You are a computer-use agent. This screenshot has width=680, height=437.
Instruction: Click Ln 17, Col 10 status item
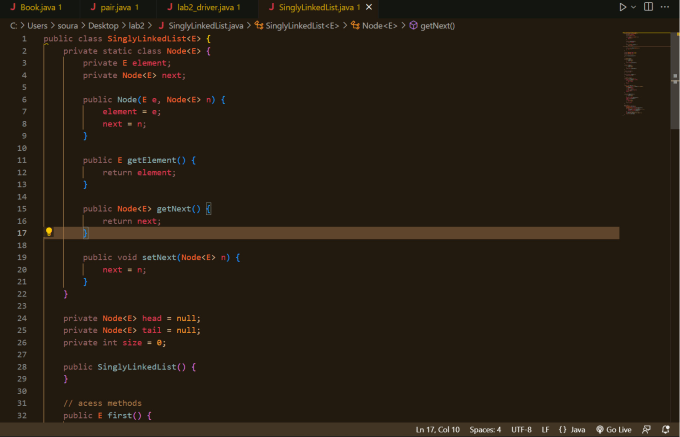click(437, 430)
